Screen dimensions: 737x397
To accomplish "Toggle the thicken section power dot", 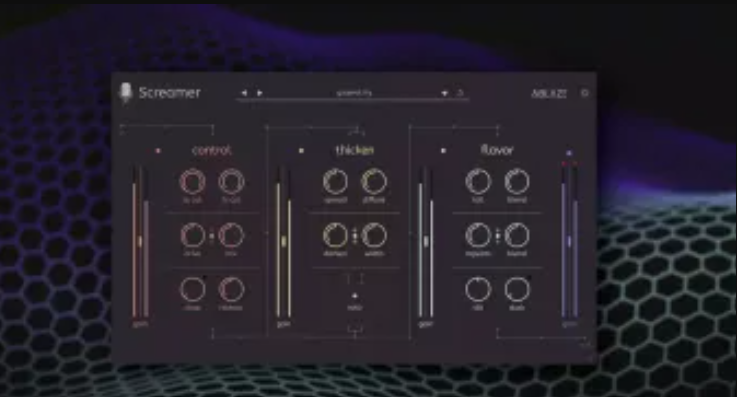I will tap(301, 151).
